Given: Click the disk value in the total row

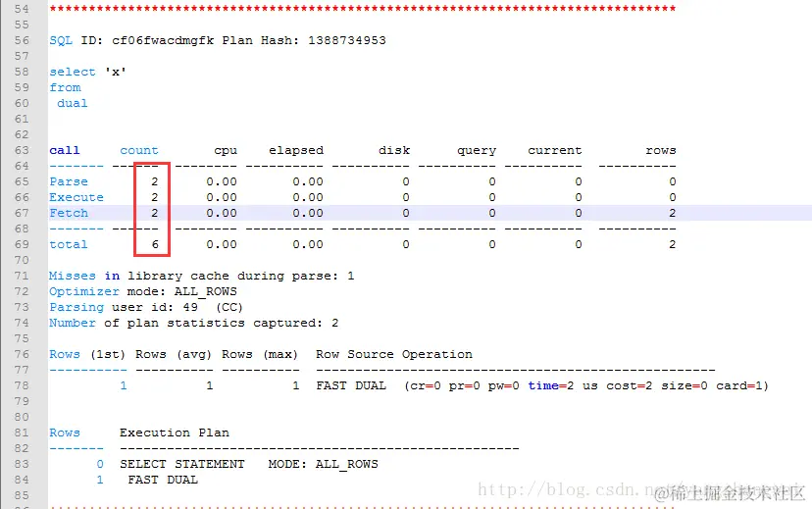Looking at the screenshot, I should tap(406, 244).
